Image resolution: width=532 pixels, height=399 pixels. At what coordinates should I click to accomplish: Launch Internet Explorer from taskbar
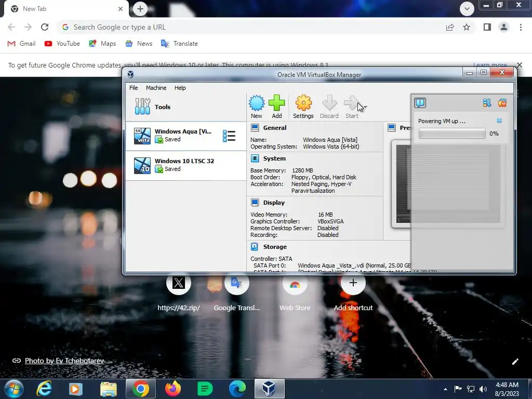click(x=44, y=389)
